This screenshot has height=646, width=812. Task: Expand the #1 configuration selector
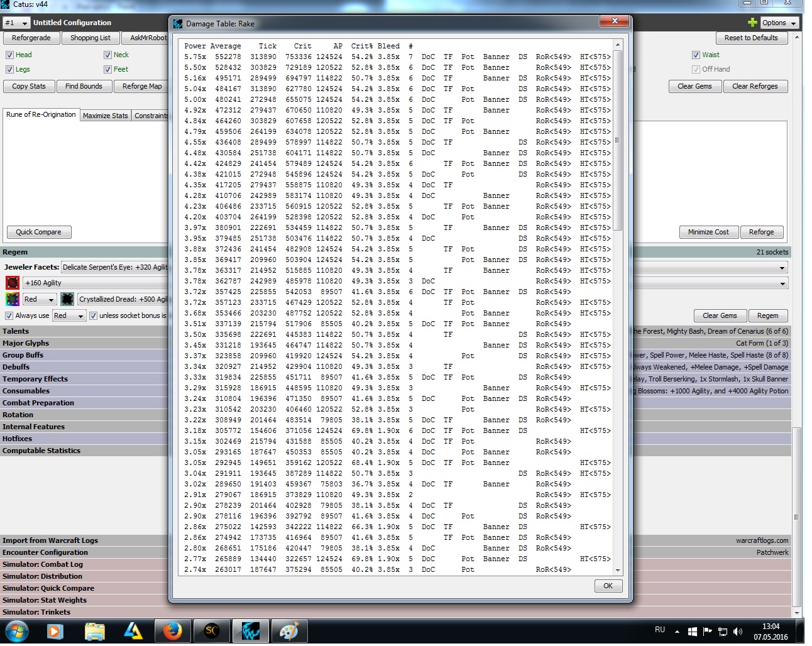tap(16, 23)
